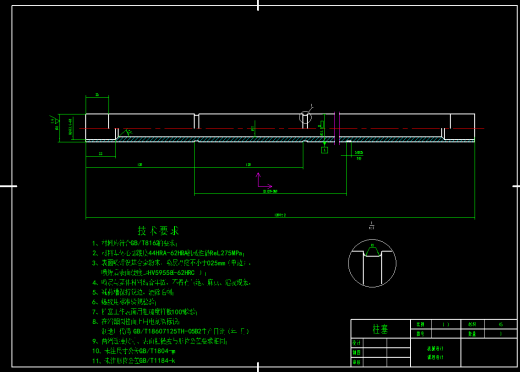Click note 2 containing 44HRA-62HRA
This screenshot has width=520, height=372.
[x=169, y=253]
